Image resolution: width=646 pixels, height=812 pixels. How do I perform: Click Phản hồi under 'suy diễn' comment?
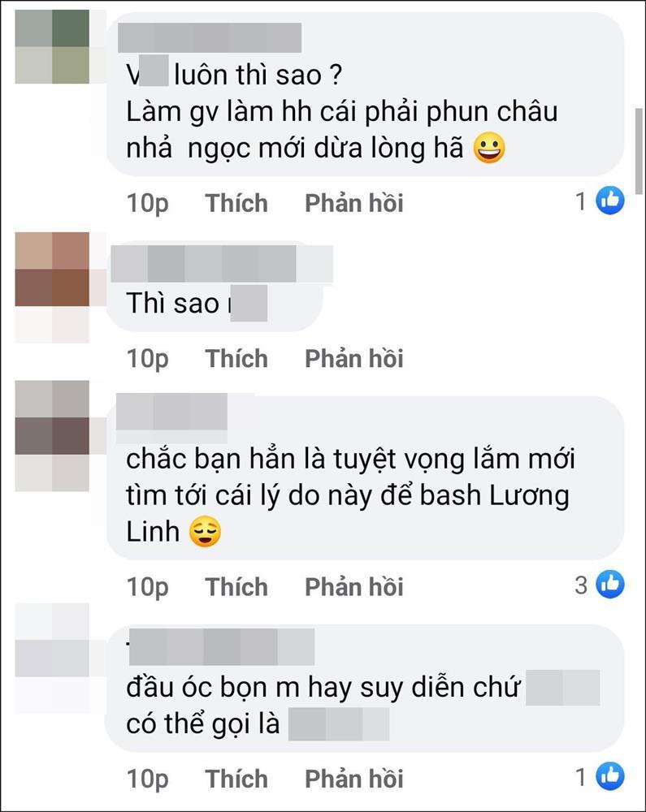(353, 779)
